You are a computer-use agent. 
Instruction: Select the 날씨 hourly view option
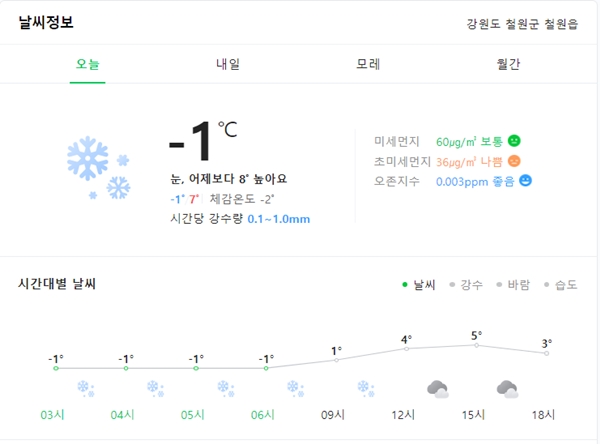coord(419,285)
